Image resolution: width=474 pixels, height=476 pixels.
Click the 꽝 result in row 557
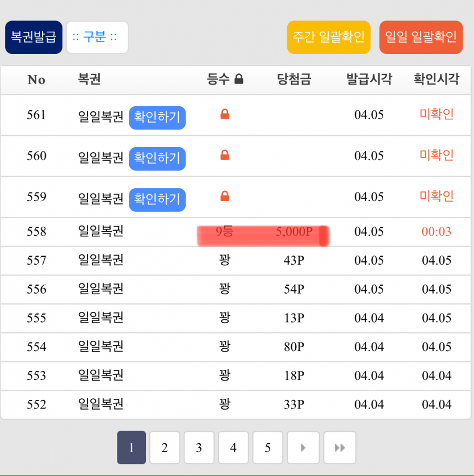pyautogui.click(x=225, y=260)
